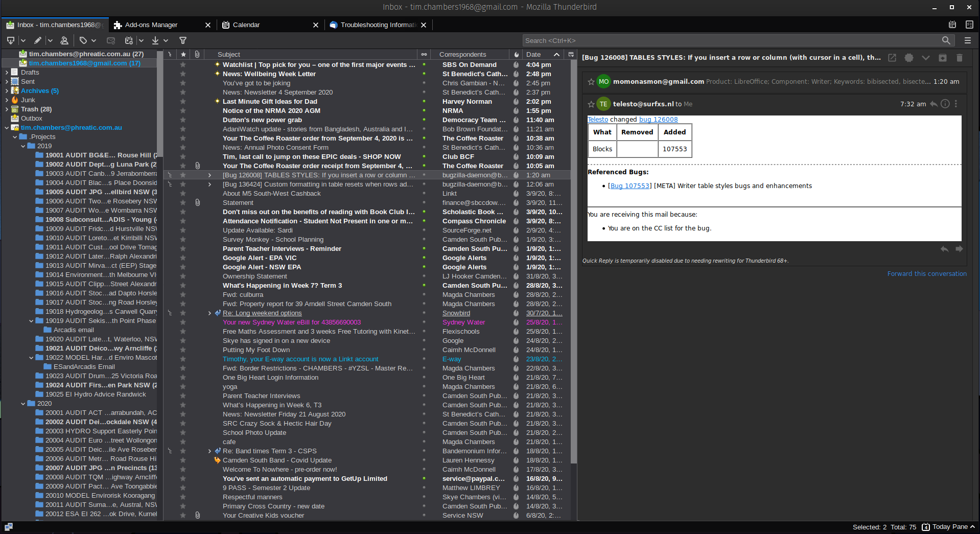Click the Forward this conversation link

click(927, 273)
